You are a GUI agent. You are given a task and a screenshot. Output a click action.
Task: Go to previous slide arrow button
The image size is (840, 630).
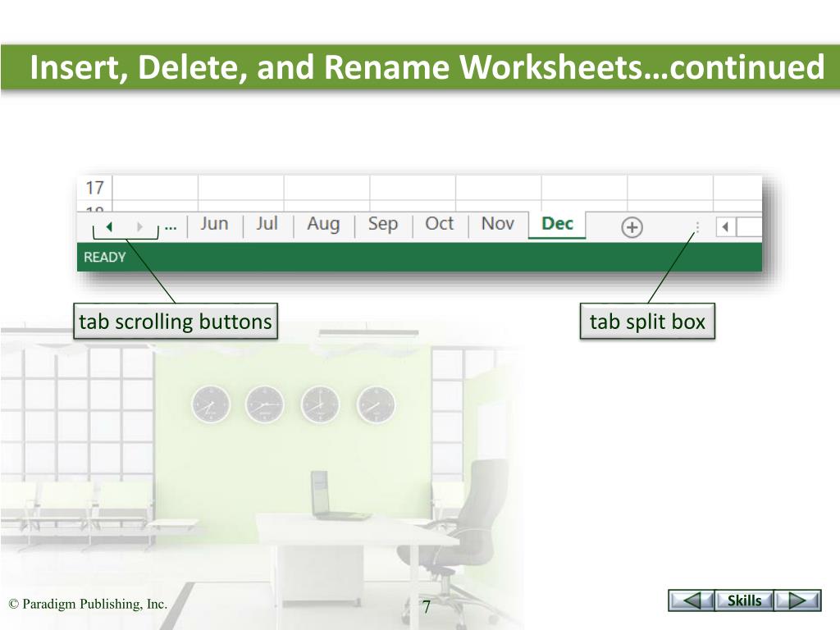(x=691, y=600)
